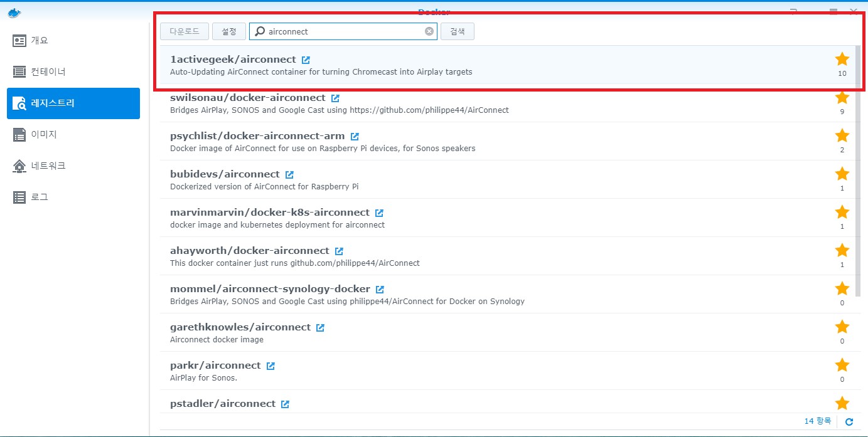The height and width of the screenshot is (437, 868).
Task: Select the ahayworth/docker-airconnect row
Action: [506, 256]
